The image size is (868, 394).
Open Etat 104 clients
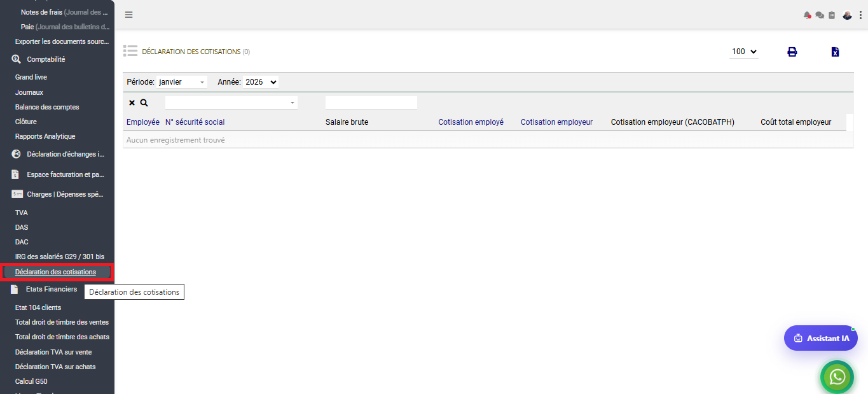click(x=38, y=307)
